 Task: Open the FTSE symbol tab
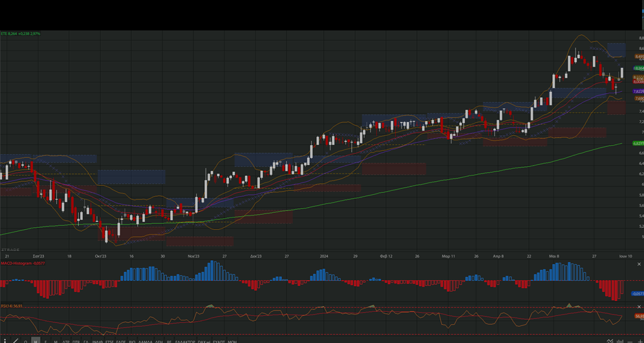pos(109,341)
